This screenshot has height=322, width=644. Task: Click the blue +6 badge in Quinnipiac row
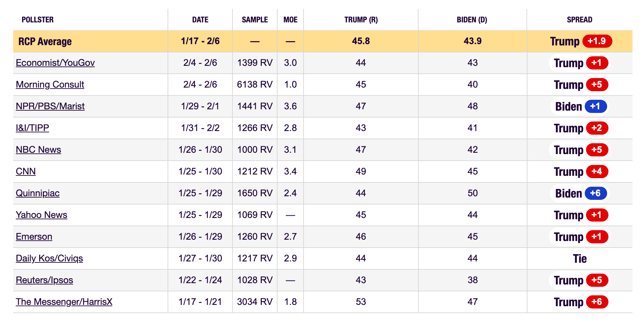pos(596,193)
